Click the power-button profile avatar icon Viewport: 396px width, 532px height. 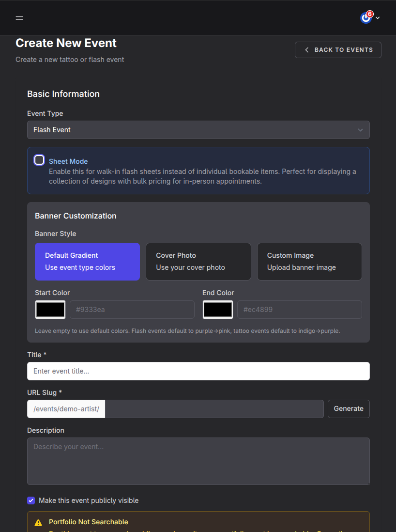[x=366, y=17]
